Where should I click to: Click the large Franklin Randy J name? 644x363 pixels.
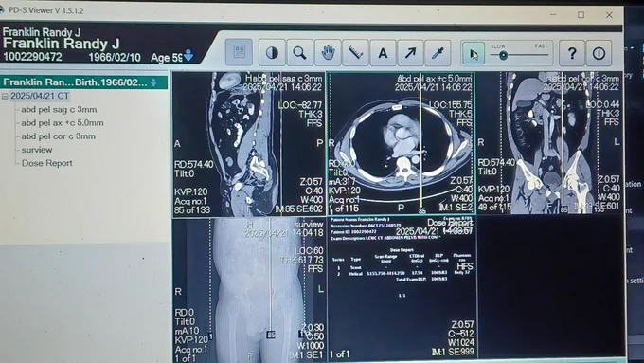(x=61, y=44)
